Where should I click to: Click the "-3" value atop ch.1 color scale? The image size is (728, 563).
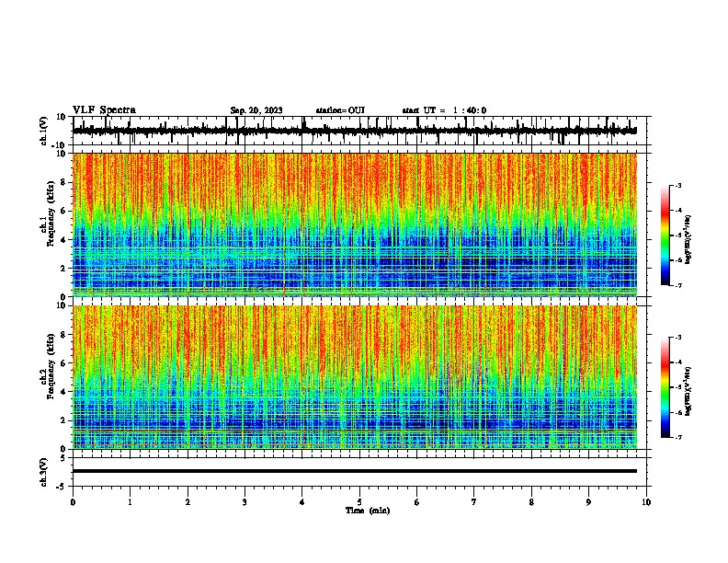coord(677,185)
